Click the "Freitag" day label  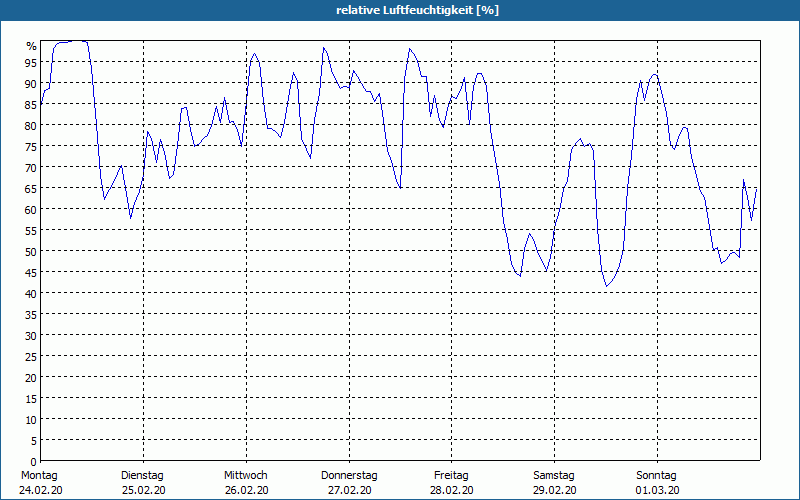pyautogui.click(x=451, y=476)
